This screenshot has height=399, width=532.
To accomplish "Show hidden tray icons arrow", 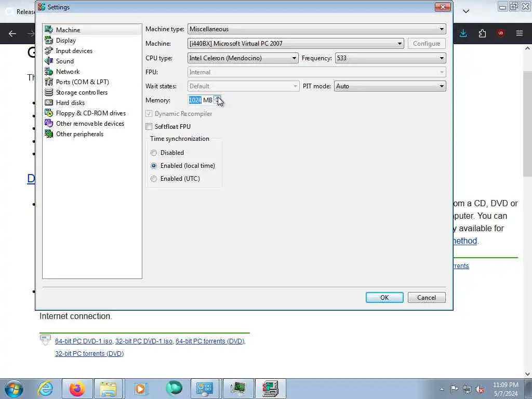I will pos(442,389).
